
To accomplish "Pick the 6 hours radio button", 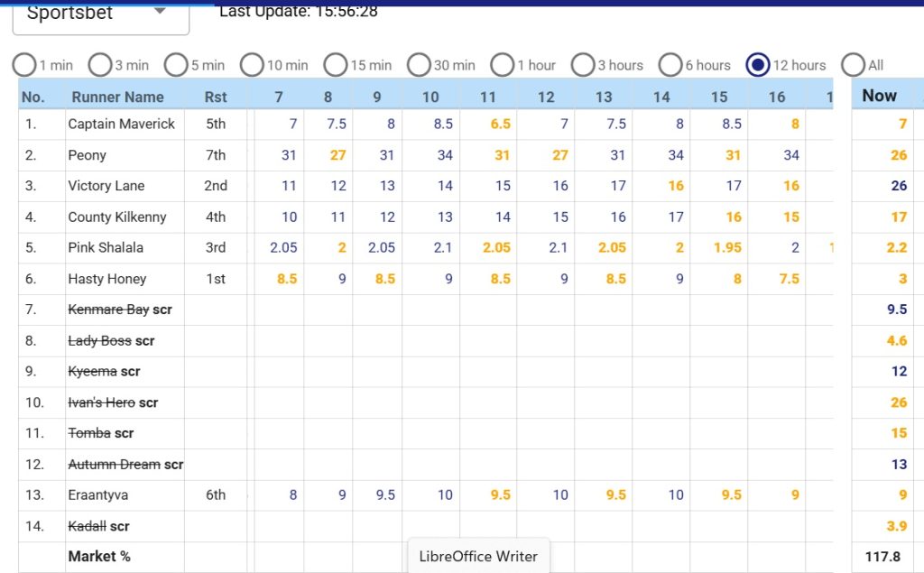I will [x=670, y=65].
